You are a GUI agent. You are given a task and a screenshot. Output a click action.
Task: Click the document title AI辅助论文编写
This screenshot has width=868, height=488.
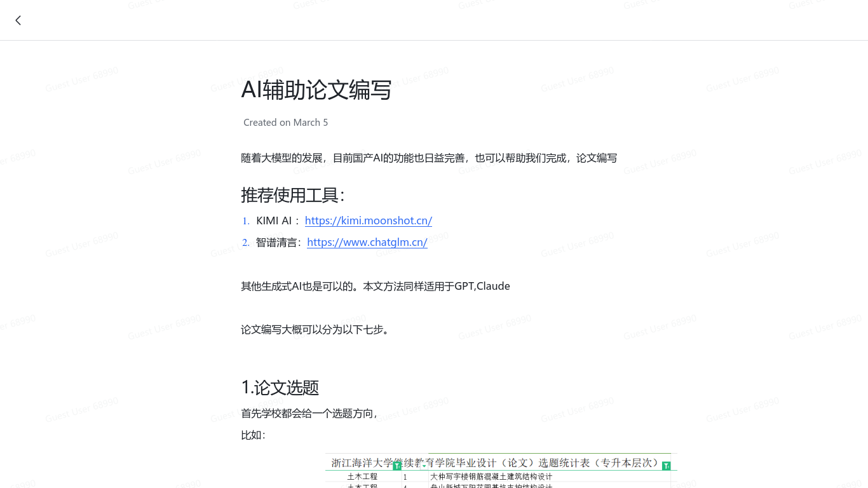[x=316, y=90]
